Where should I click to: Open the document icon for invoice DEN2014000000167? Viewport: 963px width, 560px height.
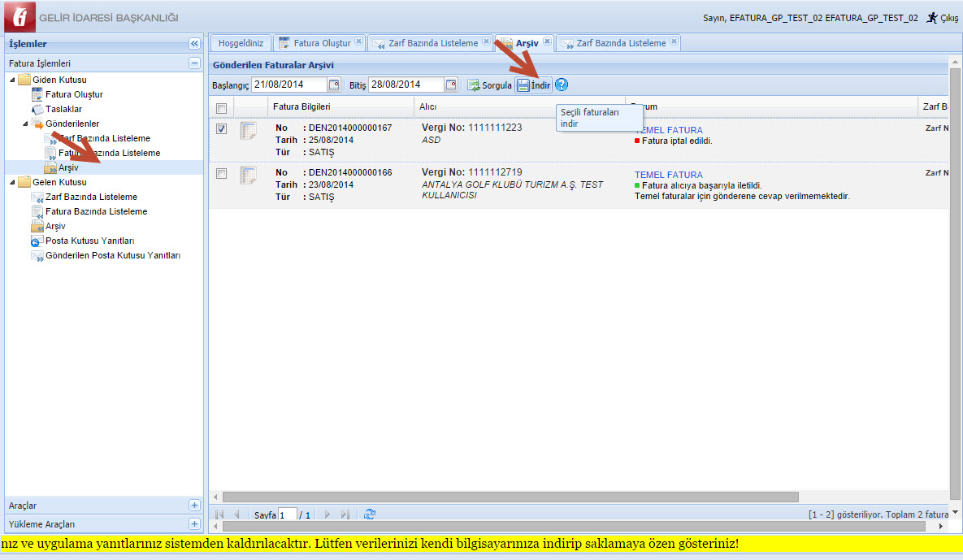248,130
